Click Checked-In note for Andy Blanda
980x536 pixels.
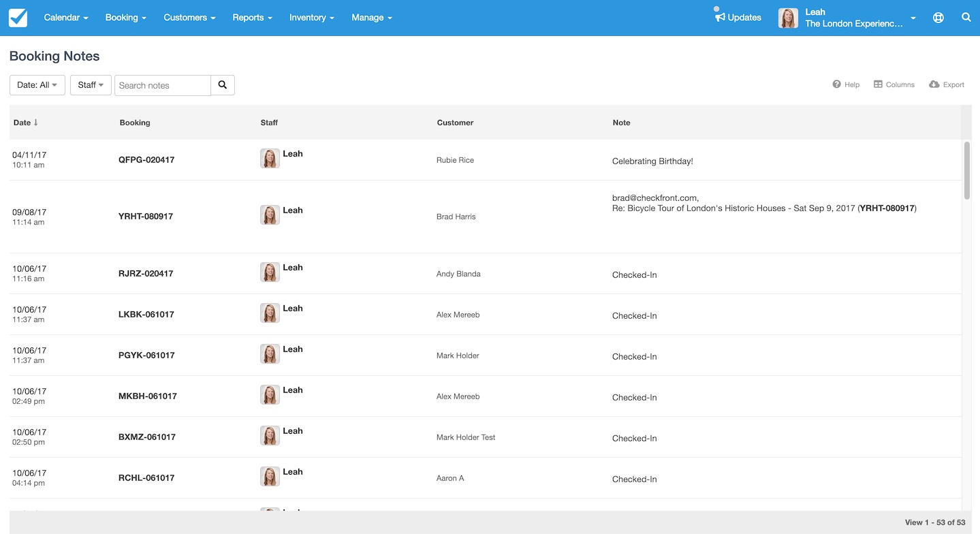634,275
